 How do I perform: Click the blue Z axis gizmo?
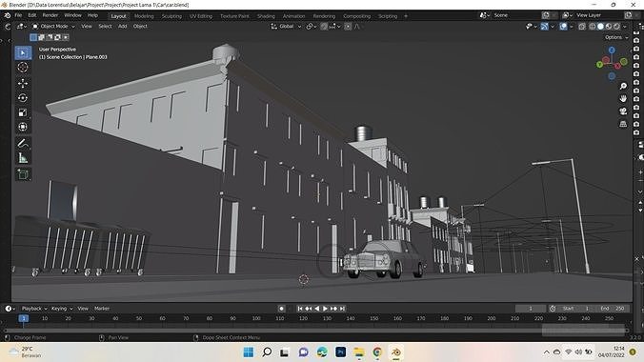click(x=612, y=50)
